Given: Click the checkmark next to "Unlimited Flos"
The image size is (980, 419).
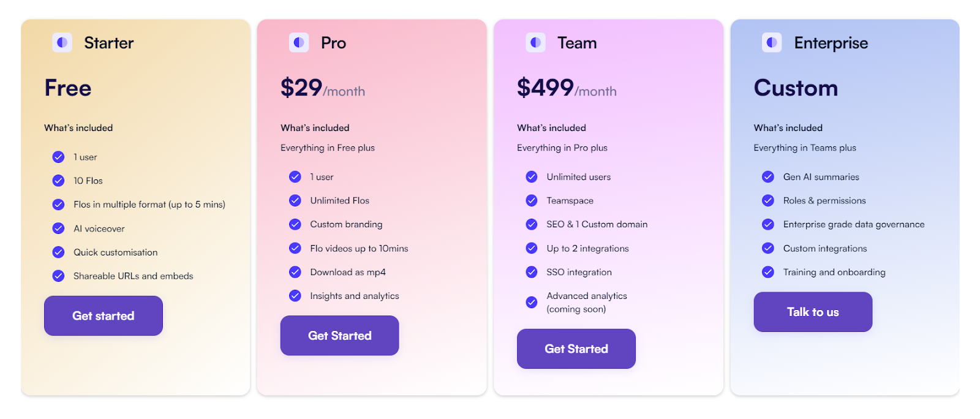Looking at the screenshot, I should click(295, 200).
